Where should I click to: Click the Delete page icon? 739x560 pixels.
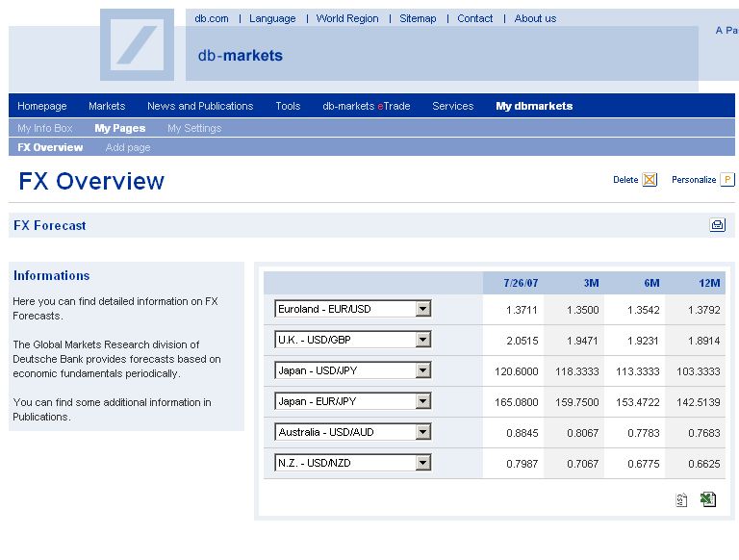tap(650, 180)
